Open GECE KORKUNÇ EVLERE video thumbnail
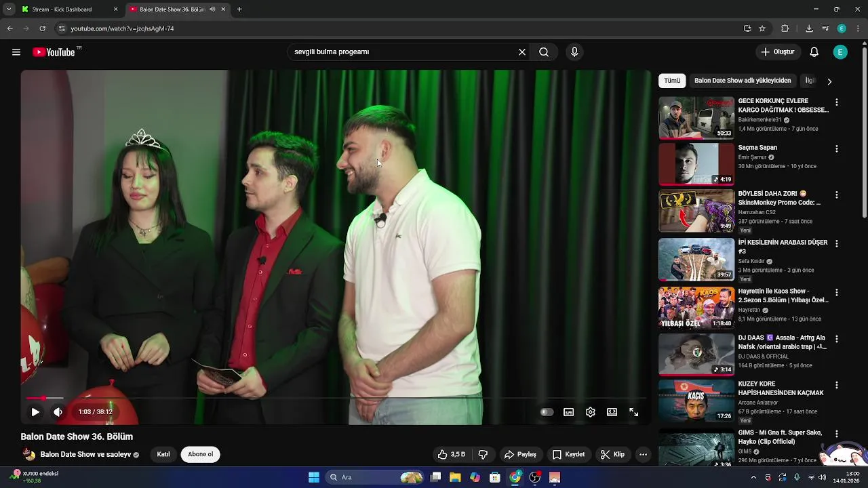868x488 pixels. click(696, 118)
